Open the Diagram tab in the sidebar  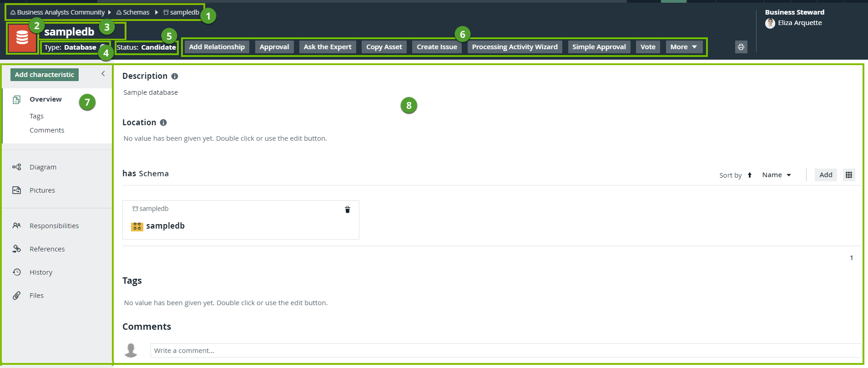(x=43, y=167)
